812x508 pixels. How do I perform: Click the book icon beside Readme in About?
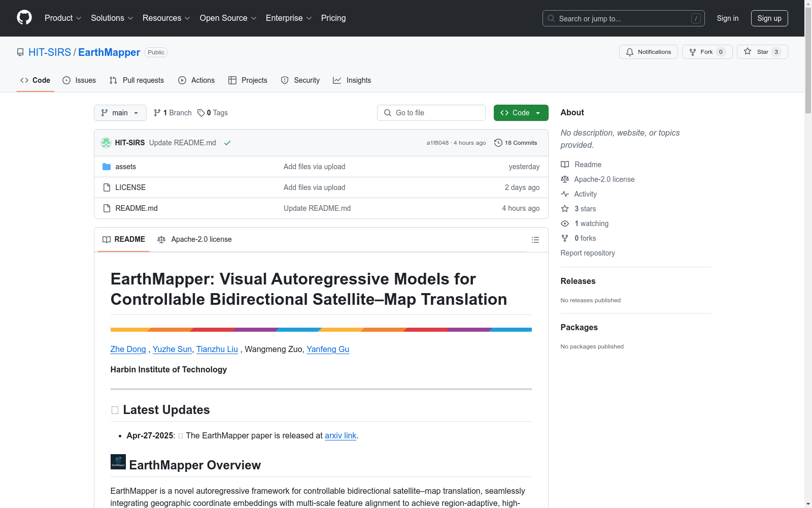(x=565, y=165)
